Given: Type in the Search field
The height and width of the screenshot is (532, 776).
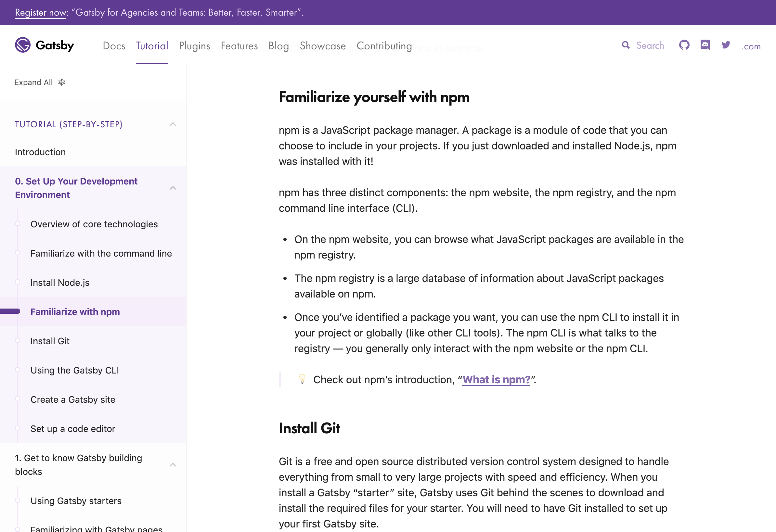Looking at the screenshot, I should point(650,45).
